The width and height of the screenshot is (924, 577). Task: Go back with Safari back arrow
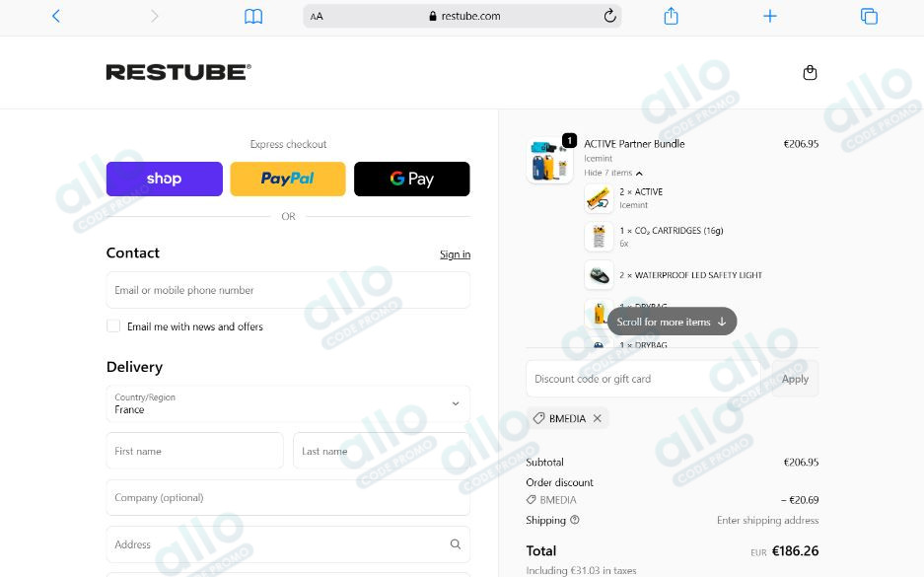(56, 16)
